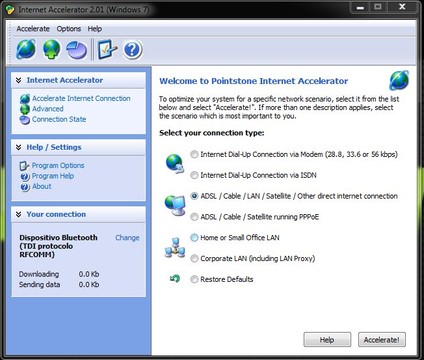Open Accelerate Internet Connection sidebar link
This screenshot has width=424, height=360.
click(81, 98)
